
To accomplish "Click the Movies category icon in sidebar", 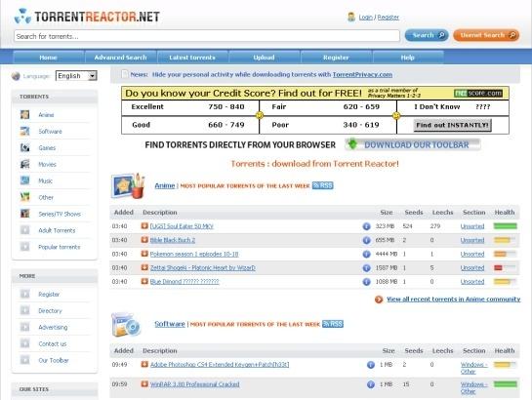I will (x=24, y=164).
